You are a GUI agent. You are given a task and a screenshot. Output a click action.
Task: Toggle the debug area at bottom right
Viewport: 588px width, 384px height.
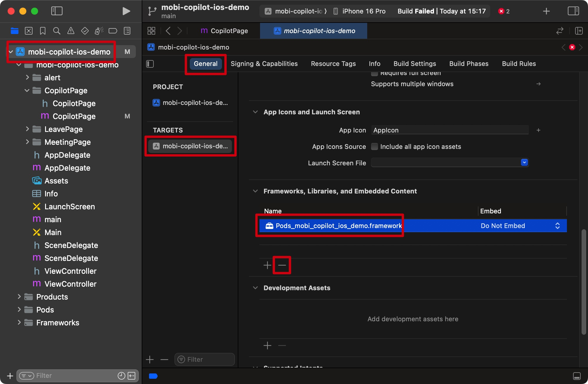click(x=577, y=376)
